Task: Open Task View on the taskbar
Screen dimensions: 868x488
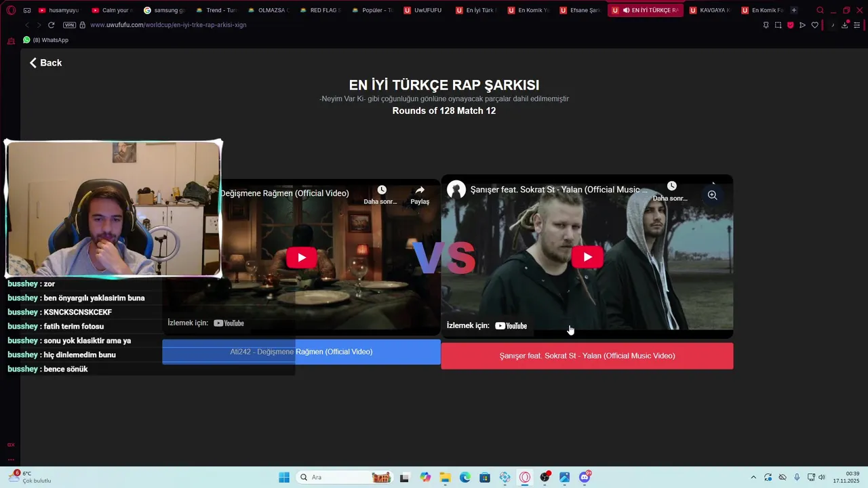Action: coord(405,477)
